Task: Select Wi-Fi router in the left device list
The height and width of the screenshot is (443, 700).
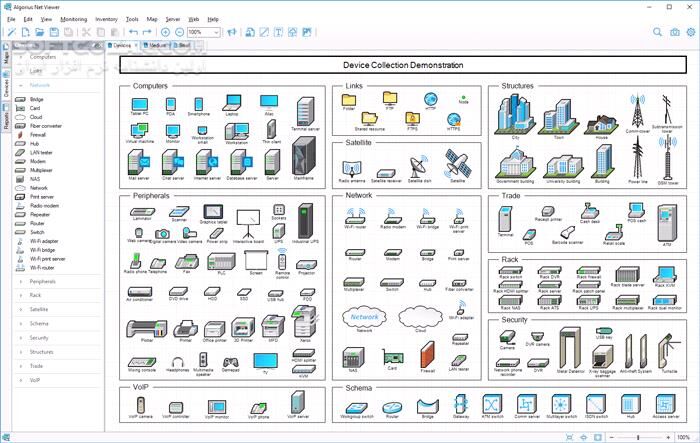Action: pyautogui.click(x=42, y=268)
